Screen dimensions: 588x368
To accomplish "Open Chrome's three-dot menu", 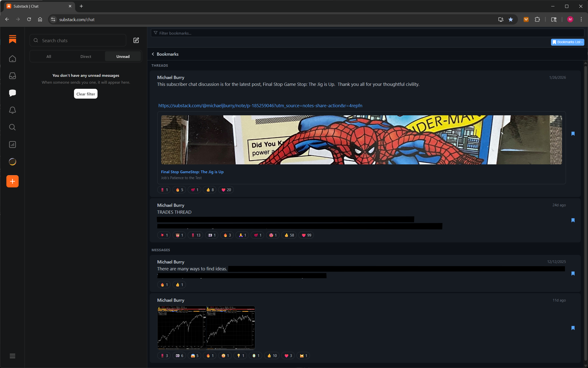I will 581,19.
